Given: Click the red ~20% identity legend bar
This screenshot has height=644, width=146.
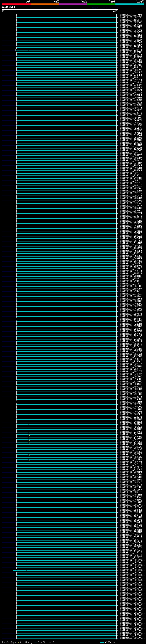Looking at the screenshot, I should pyautogui.click(x=16, y=4).
